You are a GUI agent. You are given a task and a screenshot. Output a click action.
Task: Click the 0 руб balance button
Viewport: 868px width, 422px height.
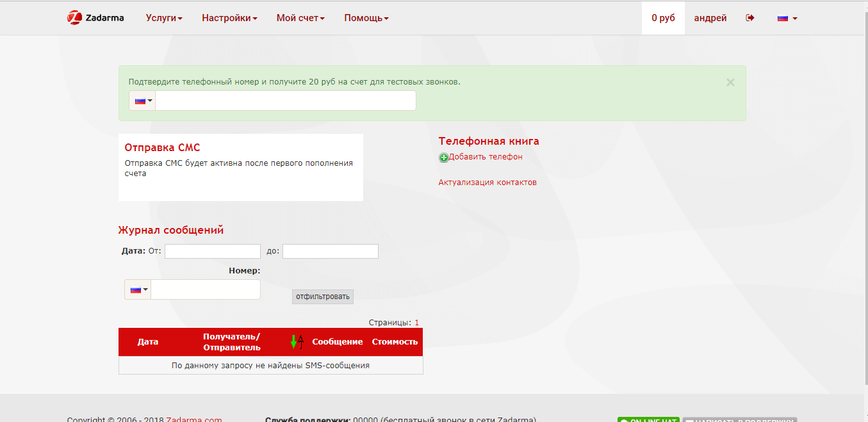click(663, 18)
